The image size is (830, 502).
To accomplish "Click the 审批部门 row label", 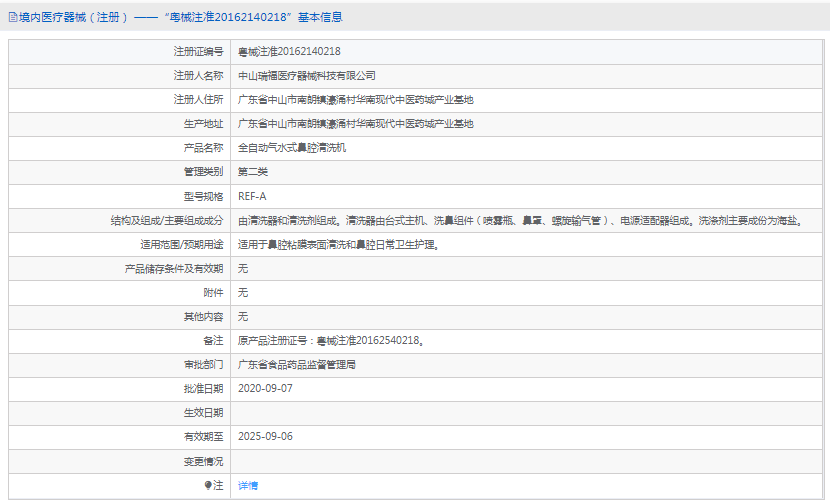I will coord(203,365).
